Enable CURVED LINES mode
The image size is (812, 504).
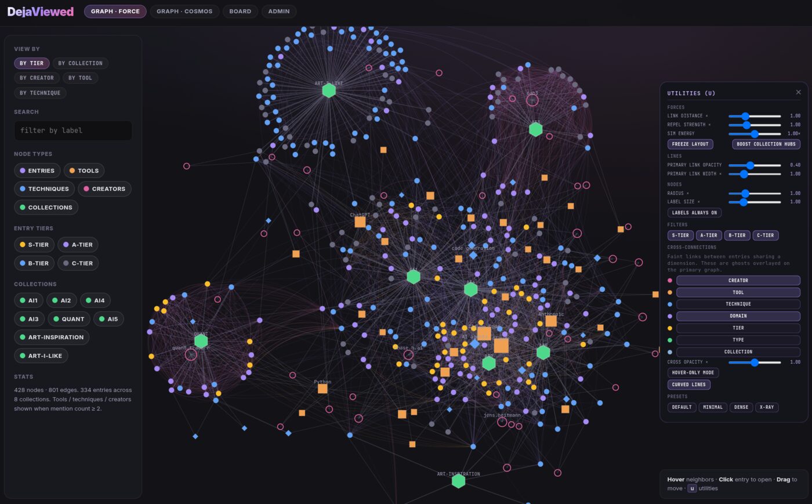click(x=689, y=384)
